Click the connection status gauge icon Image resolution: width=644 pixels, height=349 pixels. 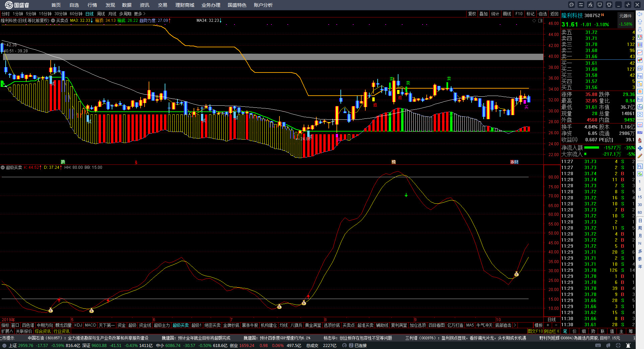point(344,345)
